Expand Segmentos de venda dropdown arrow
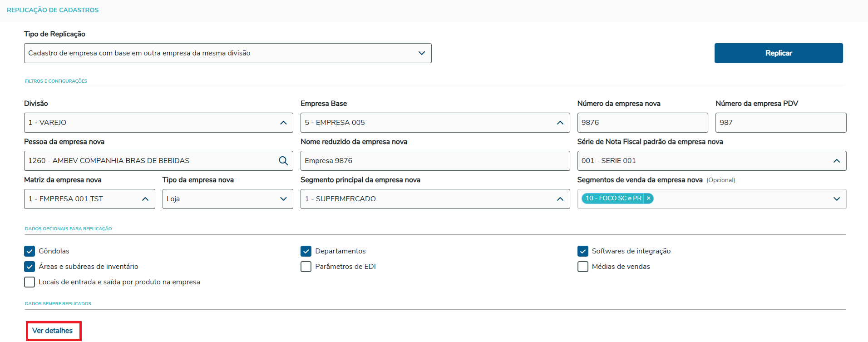The height and width of the screenshot is (342, 868). (x=836, y=199)
